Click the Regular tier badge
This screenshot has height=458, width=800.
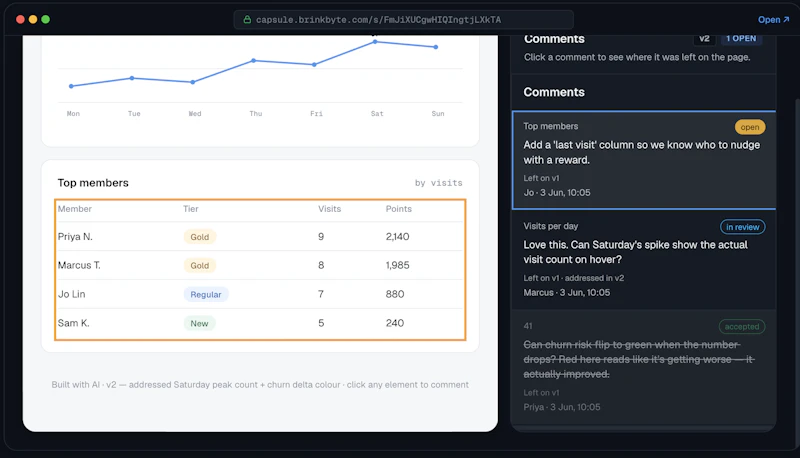coord(206,294)
